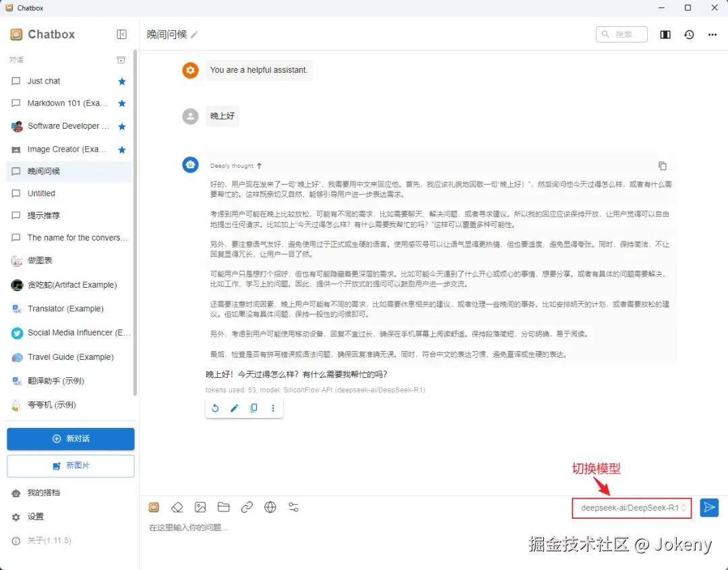The width and height of the screenshot is (728, 570).
Task: Open the 提示推荐 conversation
Action: tap(69, 216)
